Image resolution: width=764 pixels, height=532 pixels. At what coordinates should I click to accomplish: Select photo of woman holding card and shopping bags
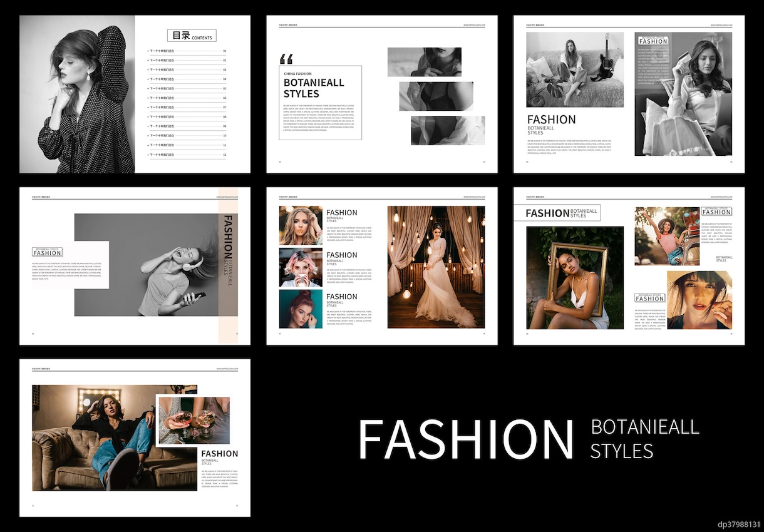(x=683, y=94)
